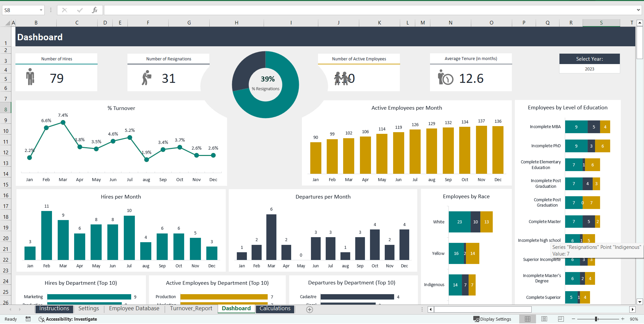The width and height of the screenshot is (644, 324).
Task: Click White teal bar segment showing 23
Action: 460,222
